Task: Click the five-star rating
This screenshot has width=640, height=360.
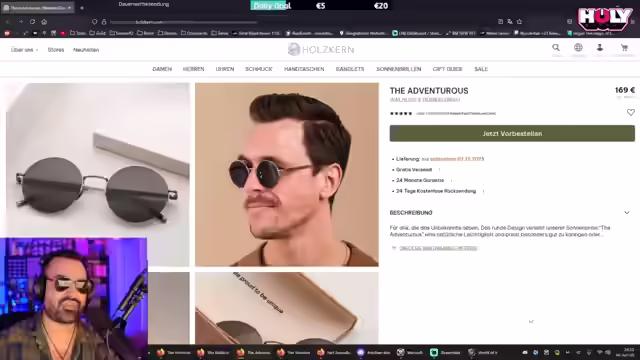Action: [x=401, y=113]
